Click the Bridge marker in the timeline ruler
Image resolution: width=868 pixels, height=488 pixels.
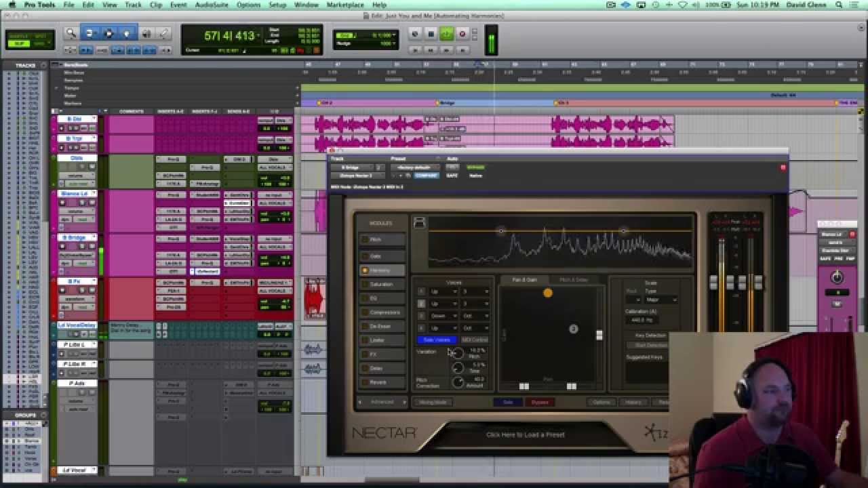click(446, 103)
